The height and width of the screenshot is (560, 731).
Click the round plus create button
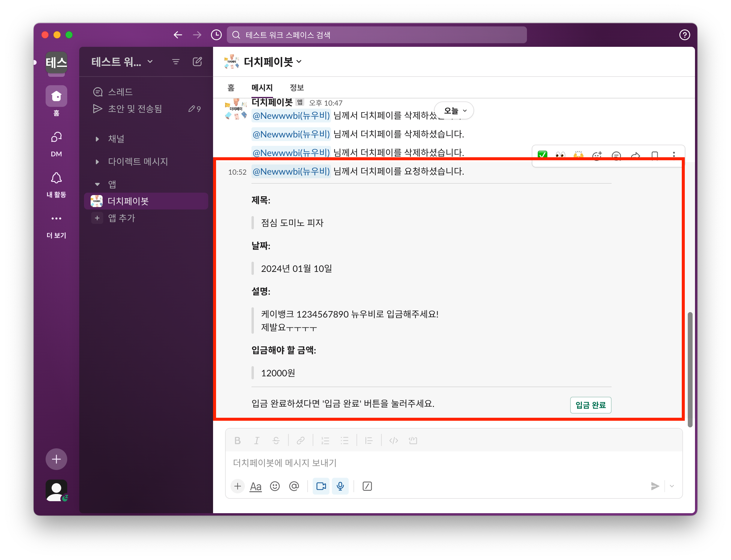[56, 459]
